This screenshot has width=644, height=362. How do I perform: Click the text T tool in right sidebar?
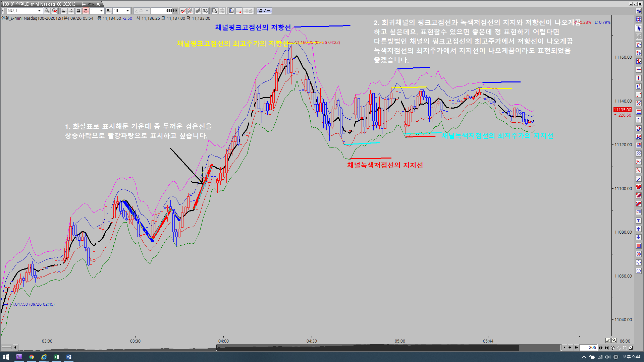point(639,221)
